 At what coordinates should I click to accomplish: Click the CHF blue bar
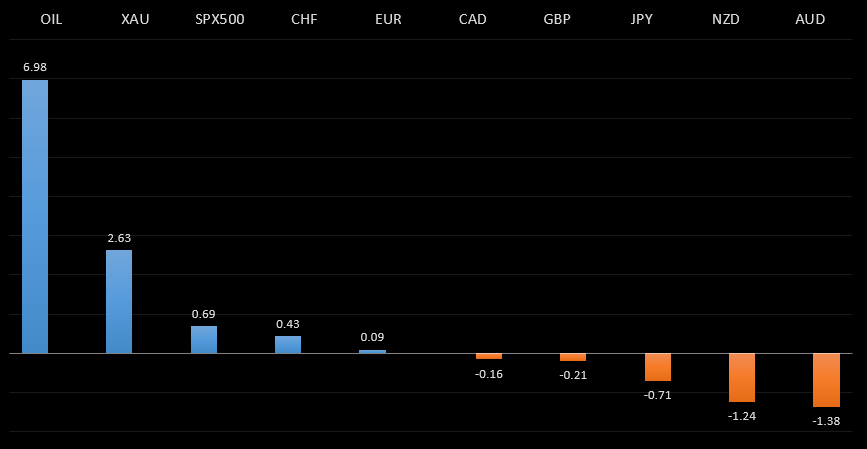click(x=288, y=344)
